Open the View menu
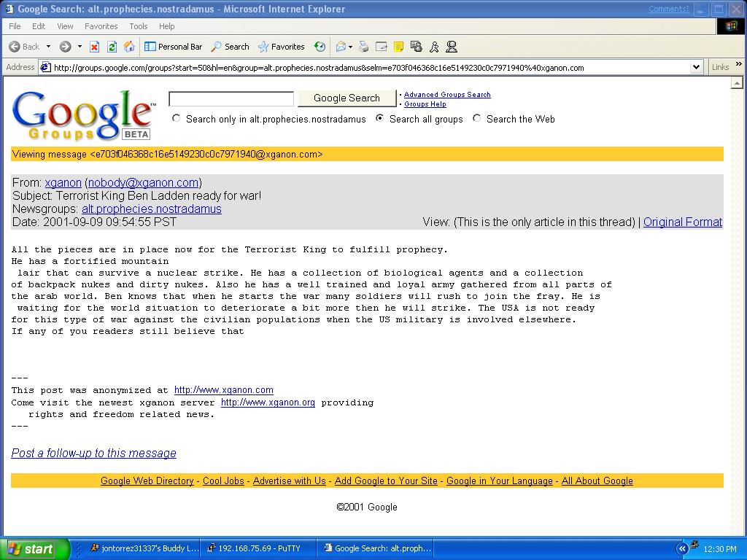Screen dimensions: 747x560 [65, 26]
